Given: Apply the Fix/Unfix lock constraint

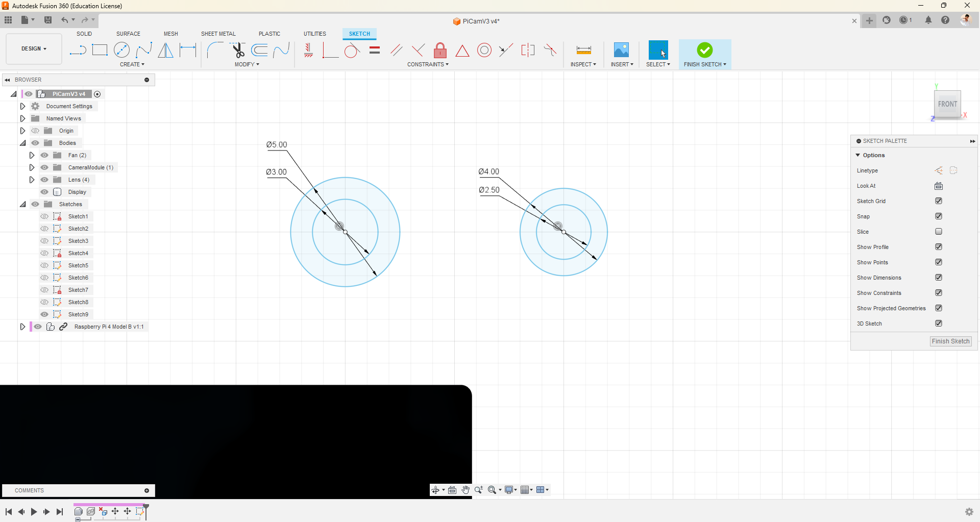Looking at the screenshot, I should pos(440,50).
